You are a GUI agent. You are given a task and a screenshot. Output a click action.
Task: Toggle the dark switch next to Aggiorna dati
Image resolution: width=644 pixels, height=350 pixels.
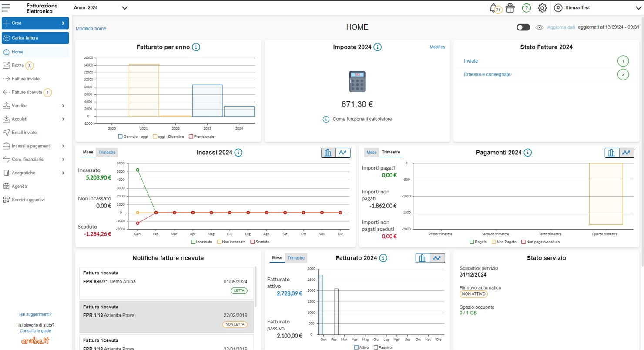point(523,27)
